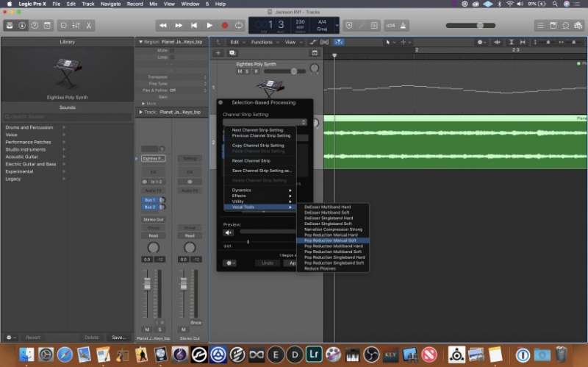Click the add new track plus button
Image resolution: width=588 pixels, height=367 pixels.
[218, 53]
